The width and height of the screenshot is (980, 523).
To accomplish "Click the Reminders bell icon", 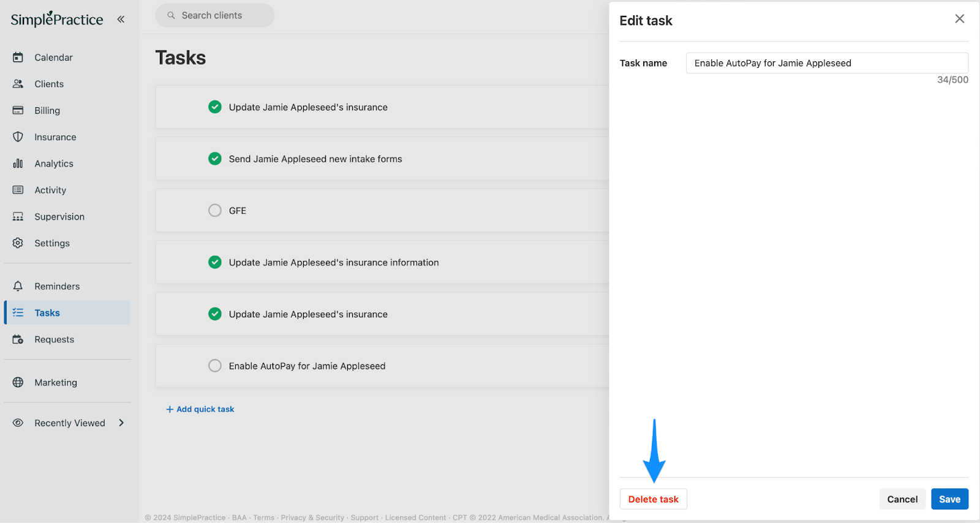I will [x=18, y=287].
